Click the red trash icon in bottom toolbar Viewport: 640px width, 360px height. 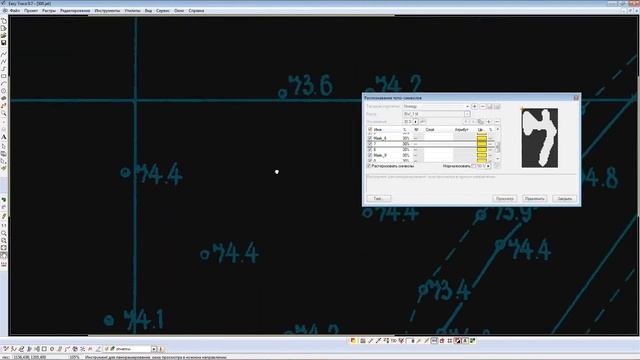tap(442, 341)
